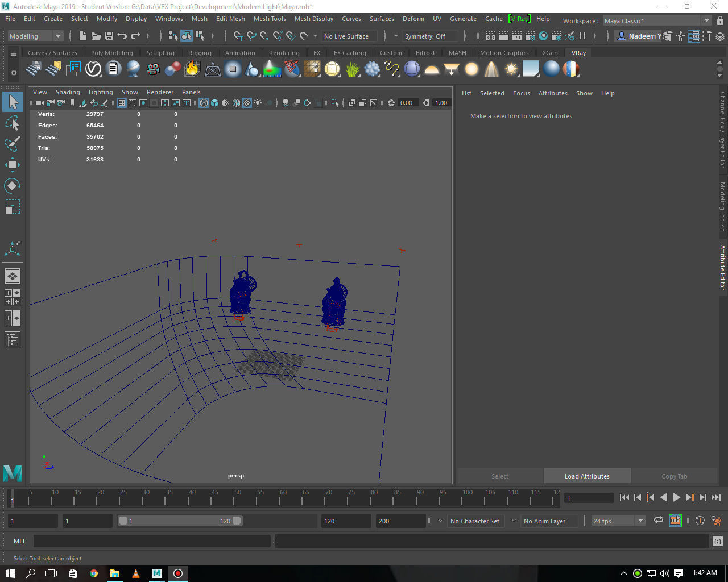Open animation preferences running-man icon
728x582 pixels.
click(x=717, y=521)
